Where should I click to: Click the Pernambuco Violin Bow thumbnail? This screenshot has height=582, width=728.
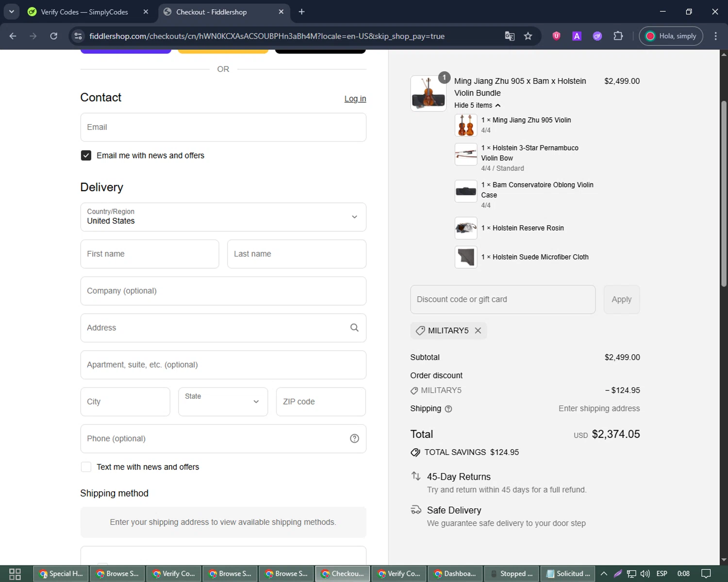tap(466, 154)
